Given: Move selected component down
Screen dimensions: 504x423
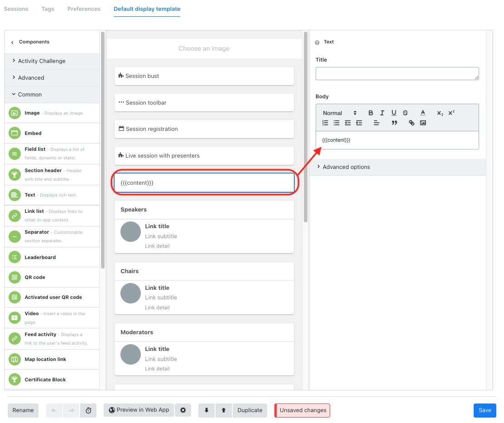Looking at the screenshot, I should (x=206, y=410).
